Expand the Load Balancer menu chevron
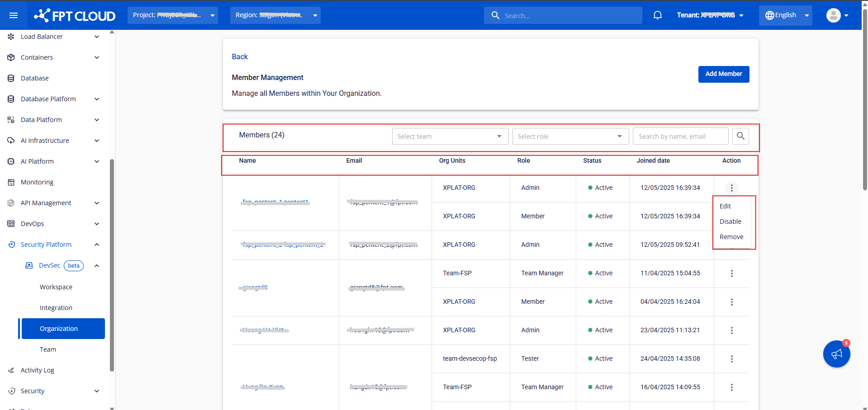Image resolution: width=868 pixels, height=410 pixels. point(97,37)
